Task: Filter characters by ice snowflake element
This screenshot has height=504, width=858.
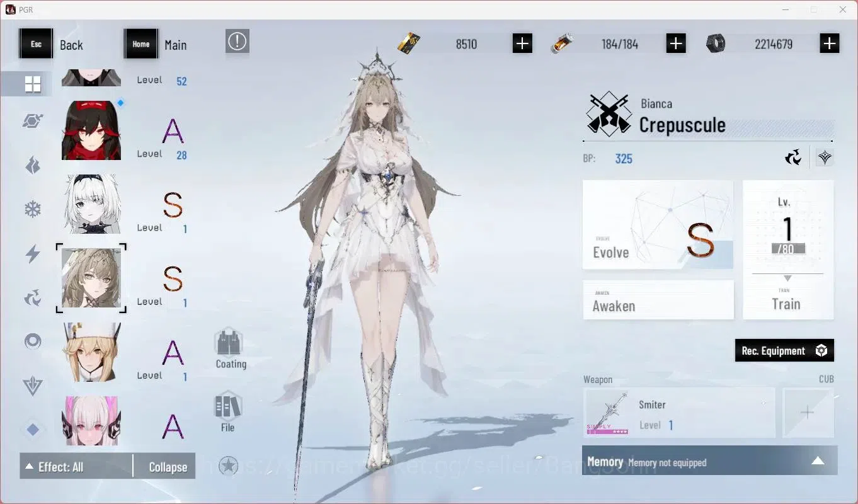Action: (33, 209)
